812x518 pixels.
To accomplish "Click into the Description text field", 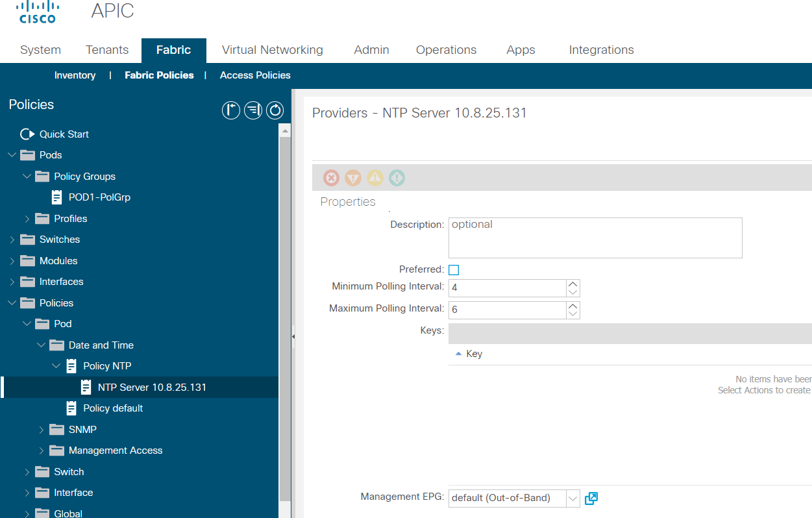I will point(595,238).
